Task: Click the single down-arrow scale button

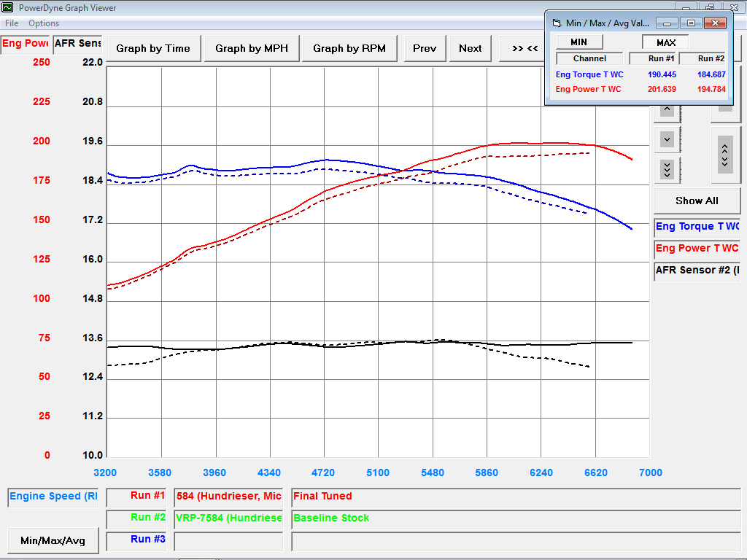Action: pos(667,139)
